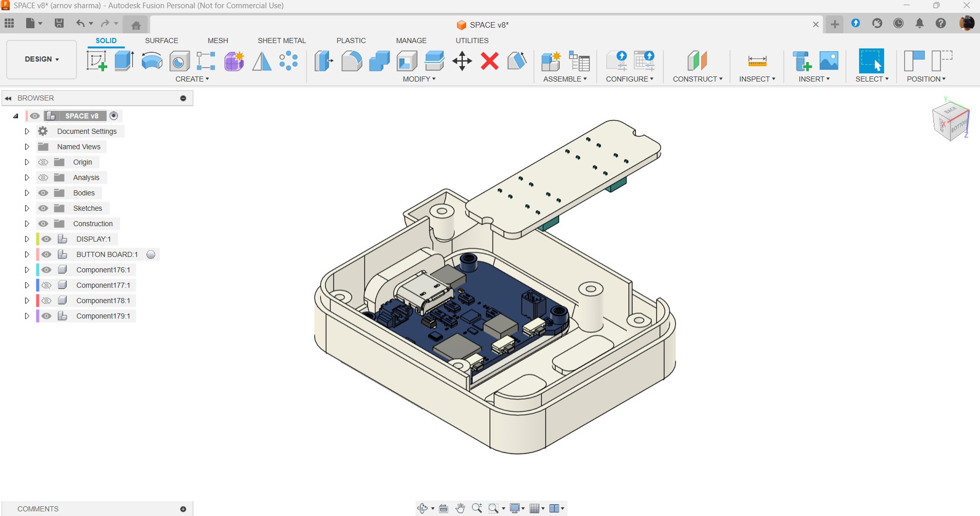
Task: Choose the Fillet tool in Modify
Action: click(352, 61)
